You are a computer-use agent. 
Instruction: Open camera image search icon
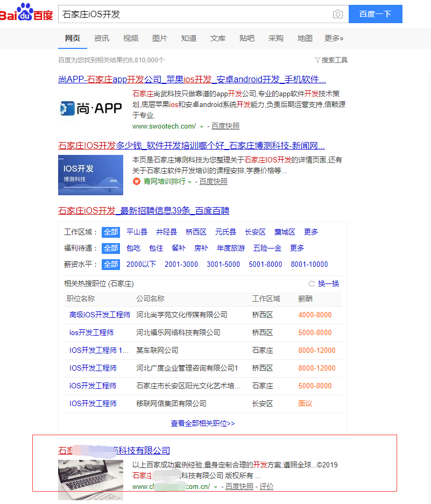point(338,14)
